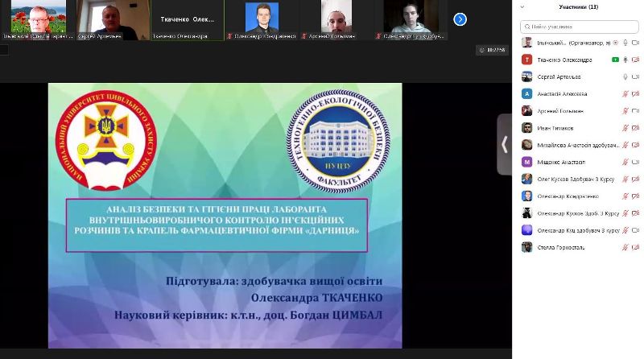Click the muted microphone icon for Арсеній Гольман
This screenshot has height=359, width=644.
[x=625, y=111]
